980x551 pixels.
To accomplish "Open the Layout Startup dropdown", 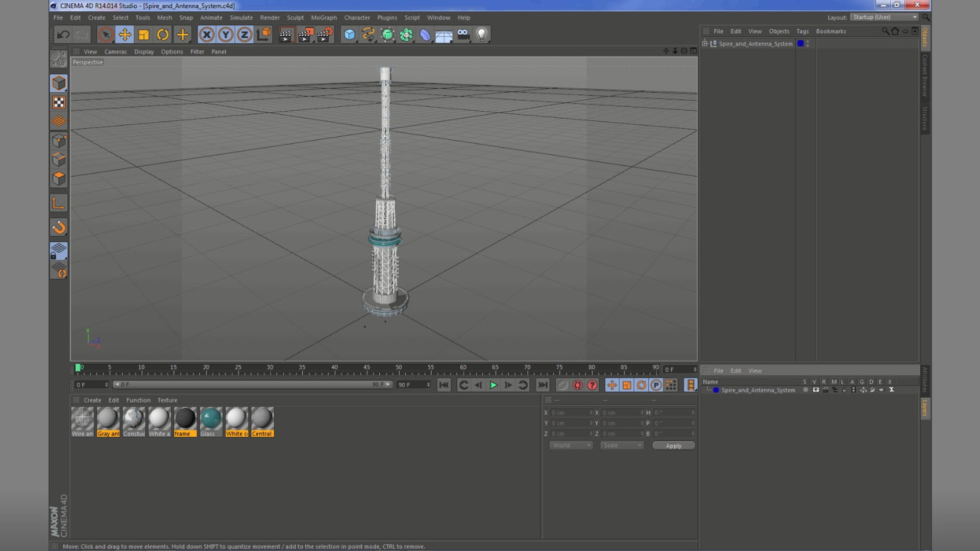I will 885,17.
